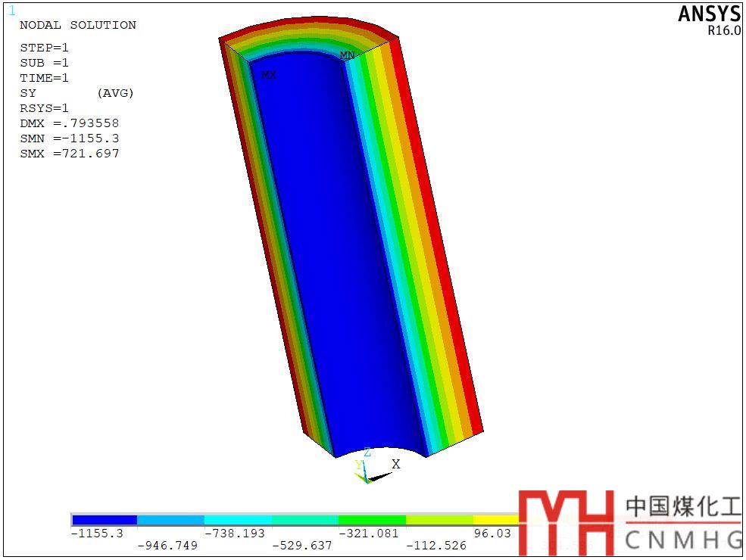Click legend value 96.03
The width and height of the screenshot is (746, 560).
(x=492, y=534)
